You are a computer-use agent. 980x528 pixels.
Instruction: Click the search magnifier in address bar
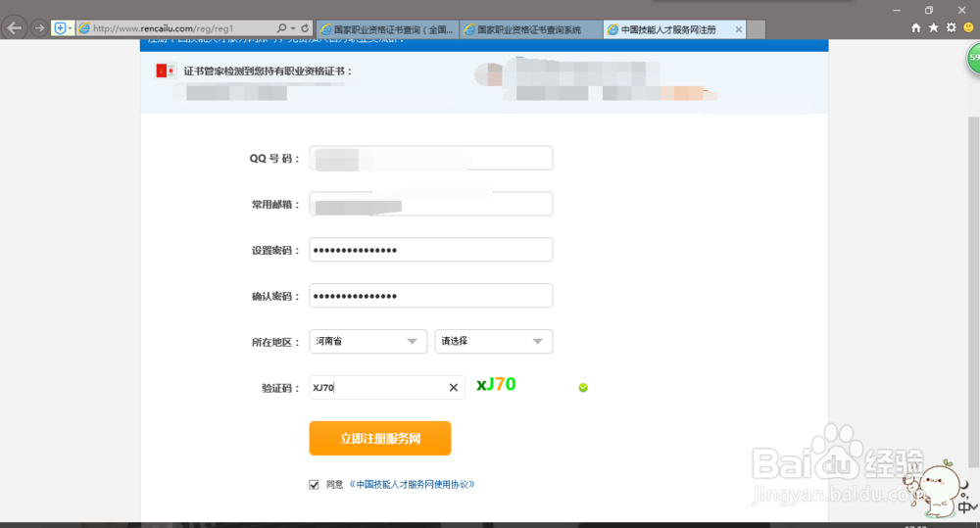click(x=281, y=28)
